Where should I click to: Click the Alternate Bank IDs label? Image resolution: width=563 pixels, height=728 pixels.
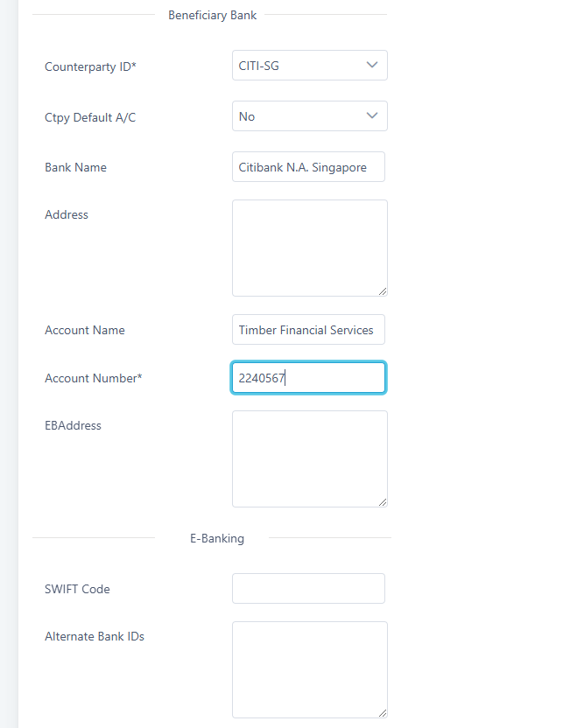click(x=95, y=636)
